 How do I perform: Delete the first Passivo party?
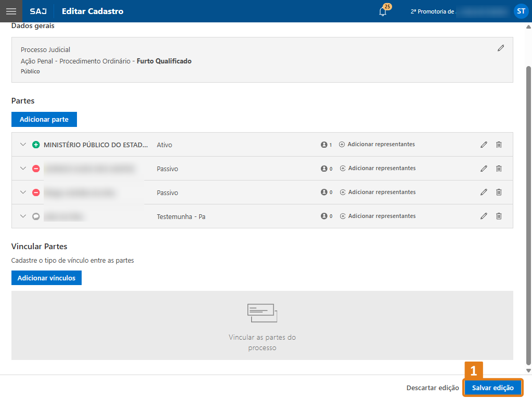click(x=499, y=169)
